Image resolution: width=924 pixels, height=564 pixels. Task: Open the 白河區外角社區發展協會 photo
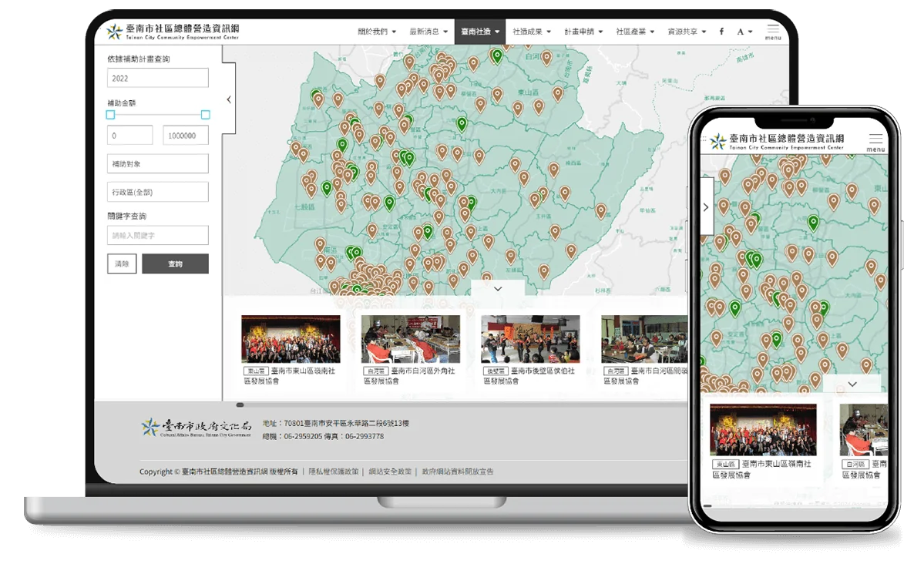pyautogui.click(x=411, y=339)
